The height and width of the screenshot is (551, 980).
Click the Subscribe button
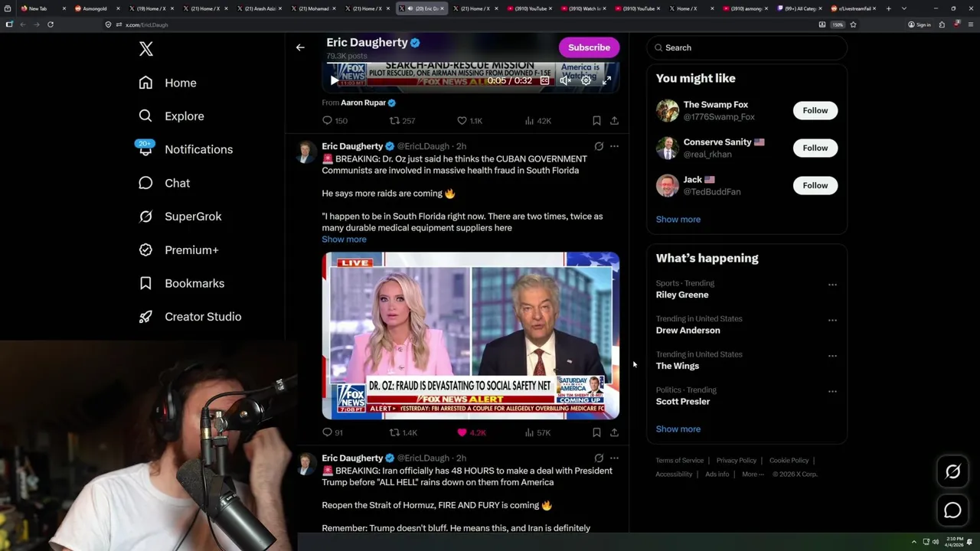(x=589, y=47)
